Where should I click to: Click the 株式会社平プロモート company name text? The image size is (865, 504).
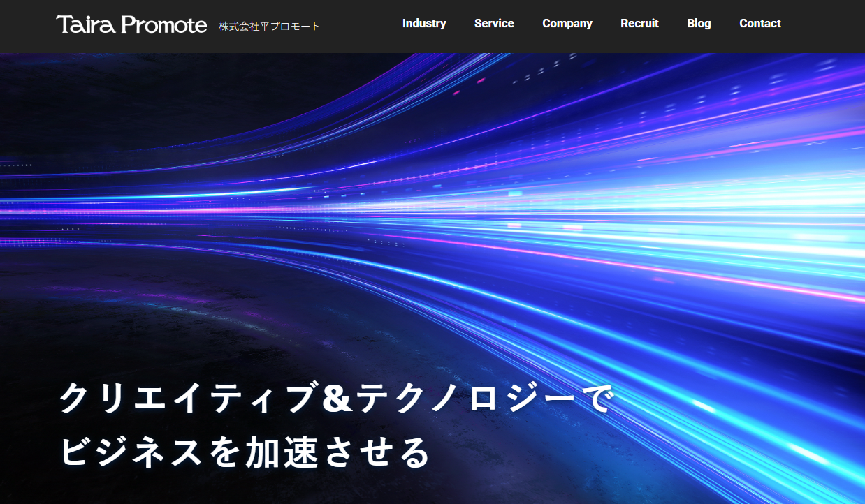click(x=270, y=27)
